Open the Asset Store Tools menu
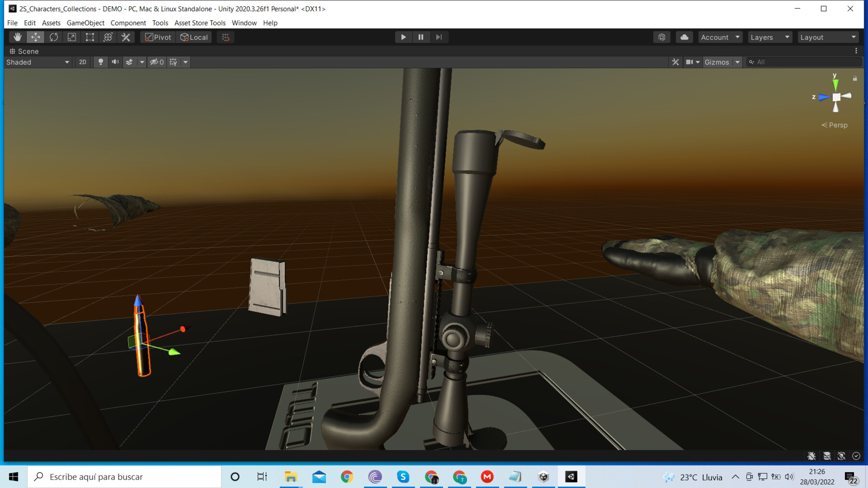This screenshot has width=868, height=488. click(x=200, y=23)
